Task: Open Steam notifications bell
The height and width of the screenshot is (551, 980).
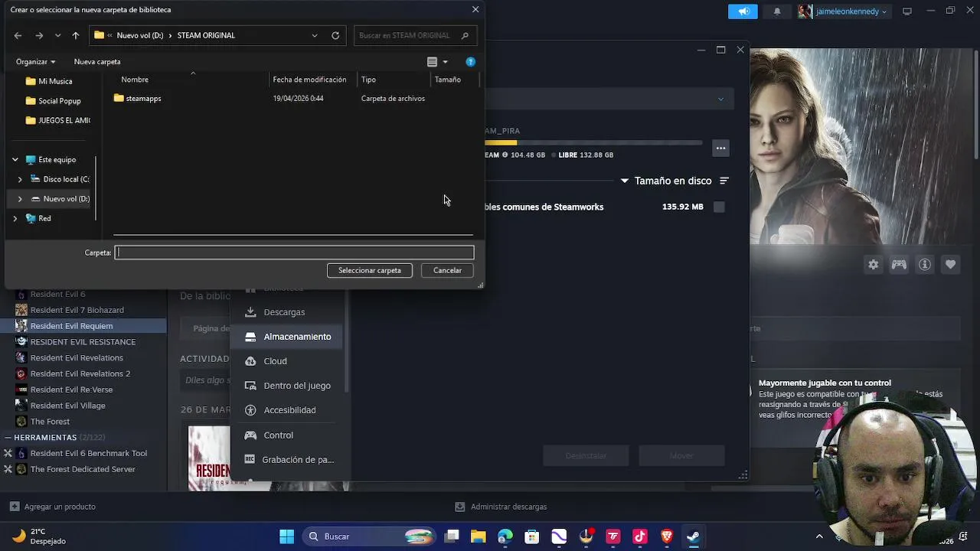Action: coord(777,11)
